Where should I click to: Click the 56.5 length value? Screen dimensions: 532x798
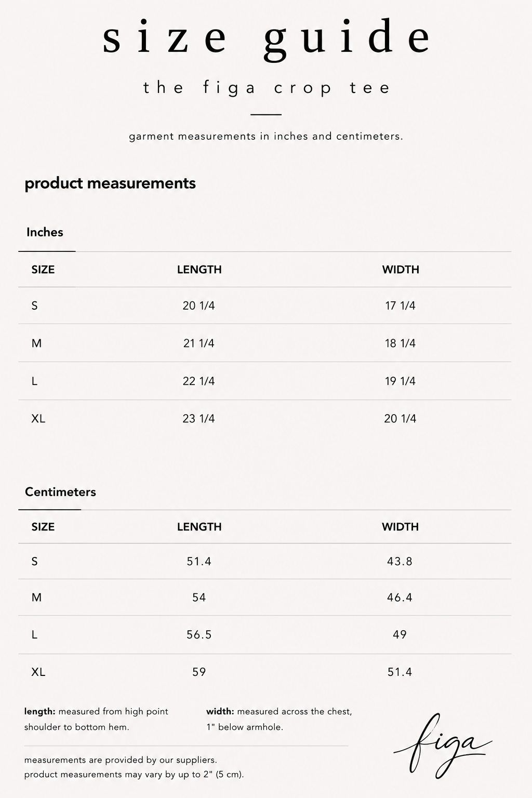199,634
